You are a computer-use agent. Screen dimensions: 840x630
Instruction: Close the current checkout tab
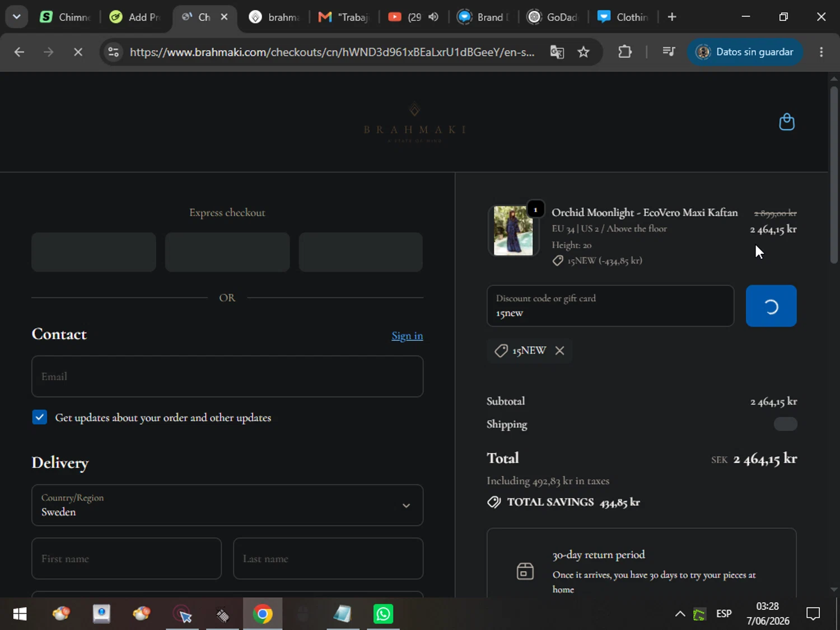click(224, 17)
